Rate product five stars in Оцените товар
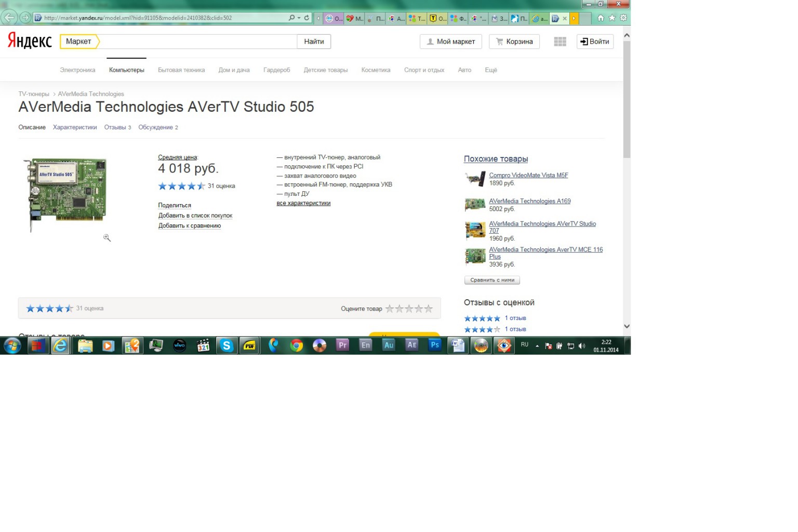 click(429, 309)
